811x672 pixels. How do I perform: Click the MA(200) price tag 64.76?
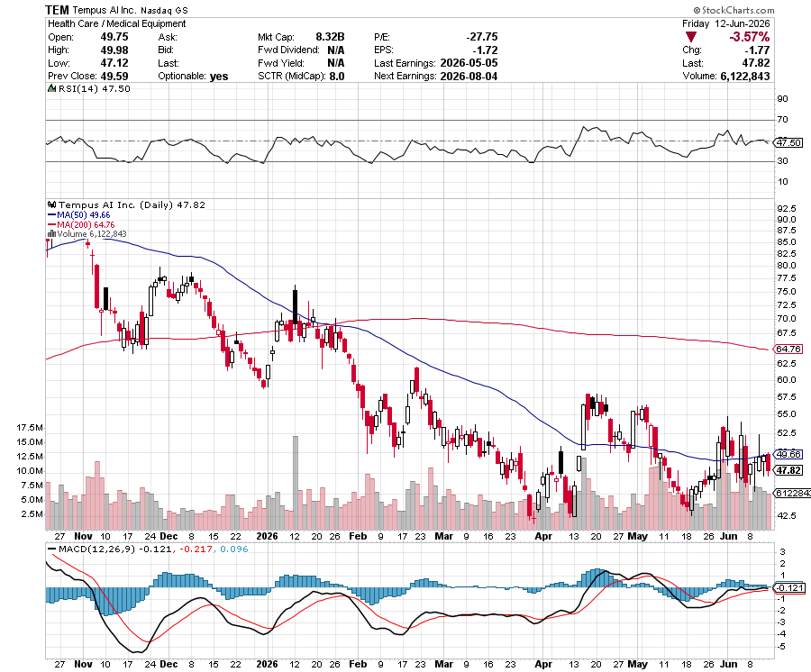[x=788, y=349]
